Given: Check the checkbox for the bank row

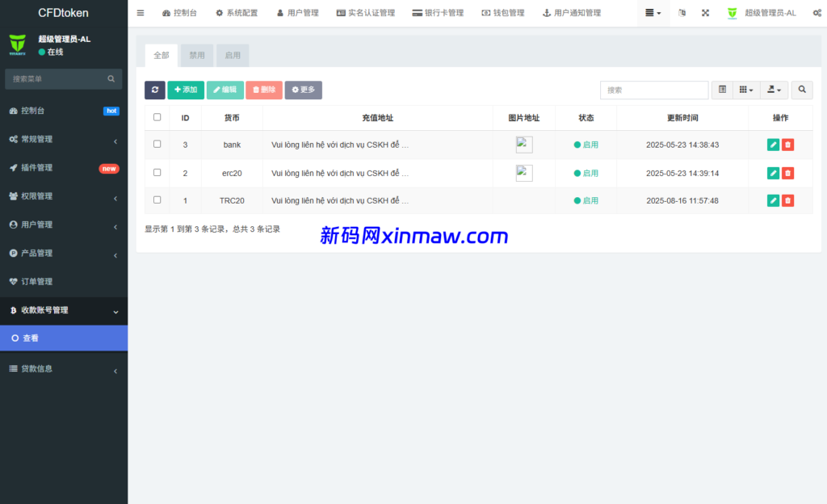Looking at the screenshot, I should tap(157, 145).
